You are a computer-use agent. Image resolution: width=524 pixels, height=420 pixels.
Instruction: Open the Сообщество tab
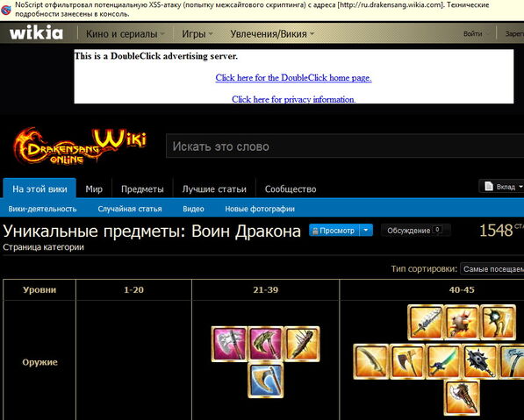point(291,189)
